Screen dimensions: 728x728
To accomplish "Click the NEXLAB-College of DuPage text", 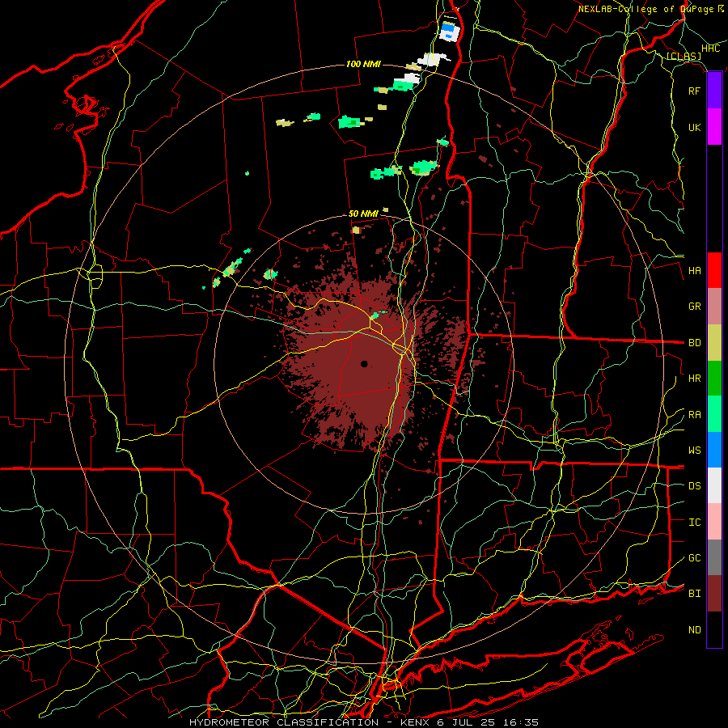I will (x=647, y=9).
